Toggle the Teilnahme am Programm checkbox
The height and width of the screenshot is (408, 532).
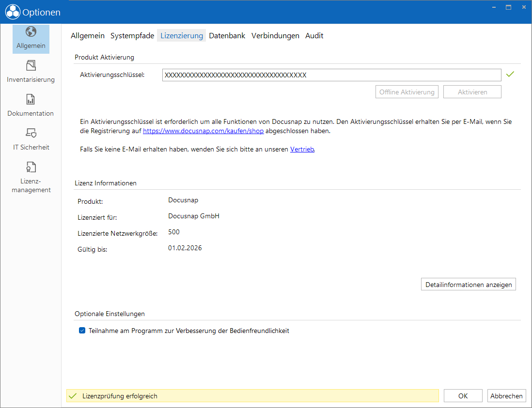coord(82,331)
